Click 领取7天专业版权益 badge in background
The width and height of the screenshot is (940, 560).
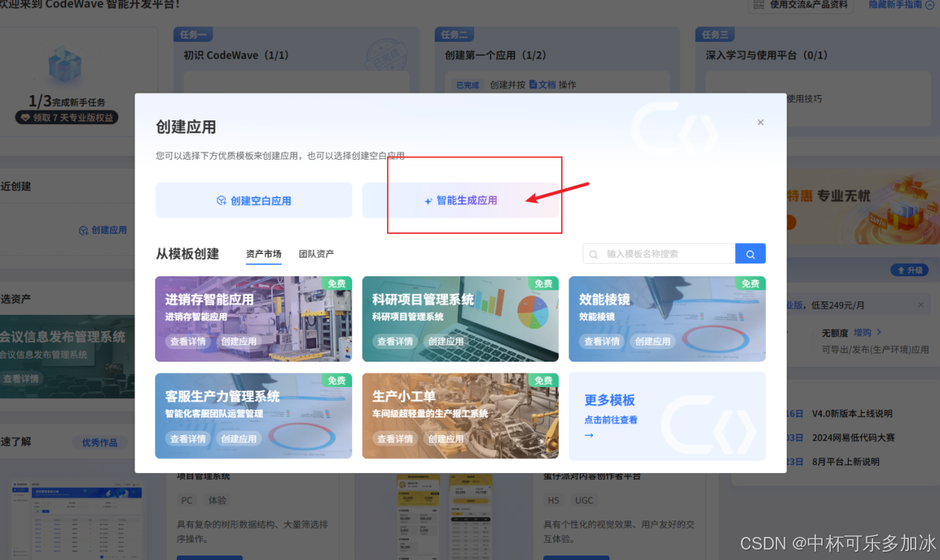pyautogui.click(x=67, y=117)
